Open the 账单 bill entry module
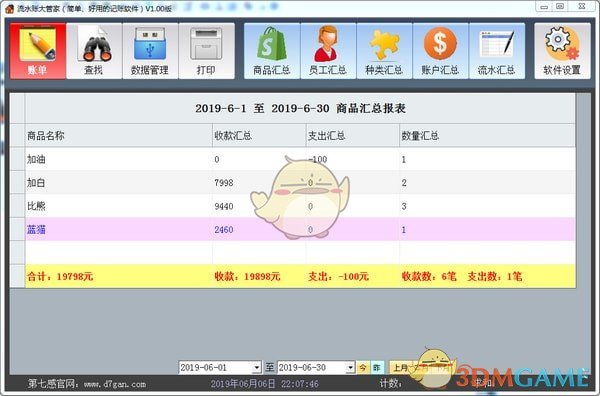Screen dimensions: 600x396 coord(38,51)
